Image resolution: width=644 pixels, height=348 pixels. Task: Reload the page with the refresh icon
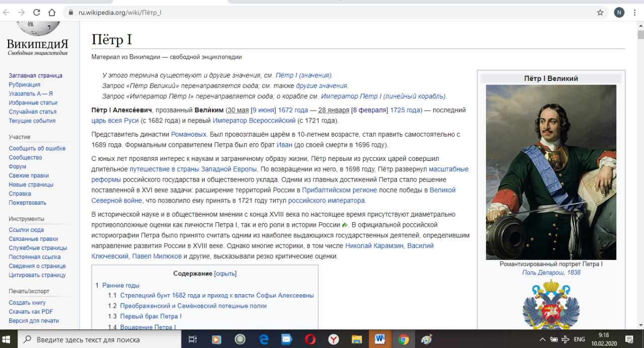click(36, 13)
